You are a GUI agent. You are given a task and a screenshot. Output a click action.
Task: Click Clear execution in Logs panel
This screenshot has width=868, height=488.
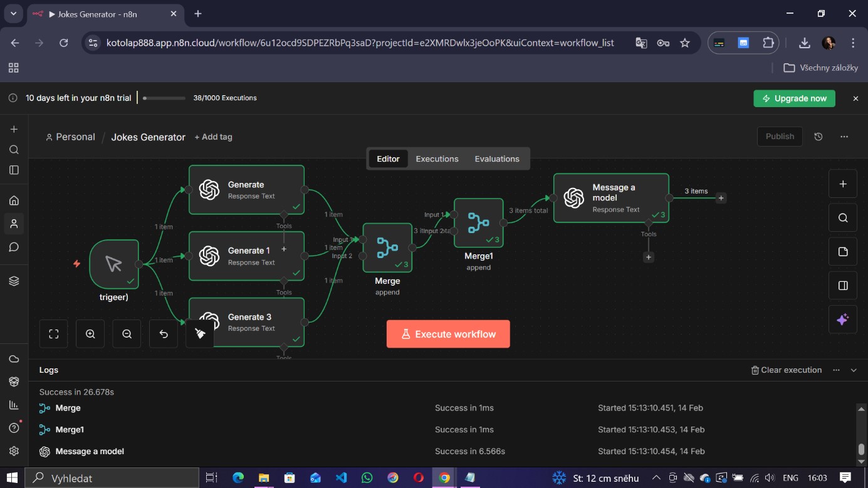tap(787, 370)
